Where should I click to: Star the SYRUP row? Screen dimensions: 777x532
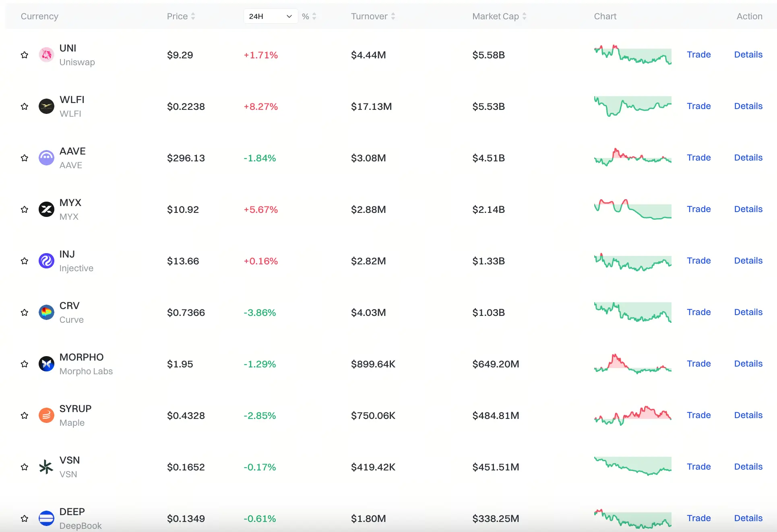(x=25, y=415)
